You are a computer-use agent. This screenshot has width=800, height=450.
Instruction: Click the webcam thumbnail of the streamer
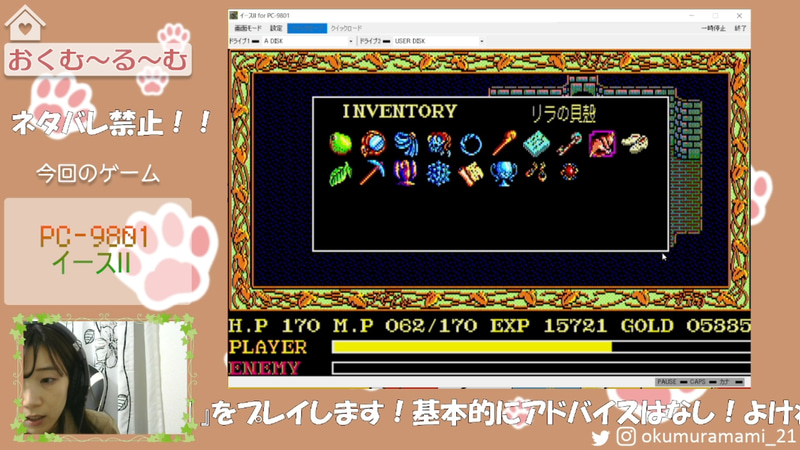pyautogui.click(x=104, y=378)
